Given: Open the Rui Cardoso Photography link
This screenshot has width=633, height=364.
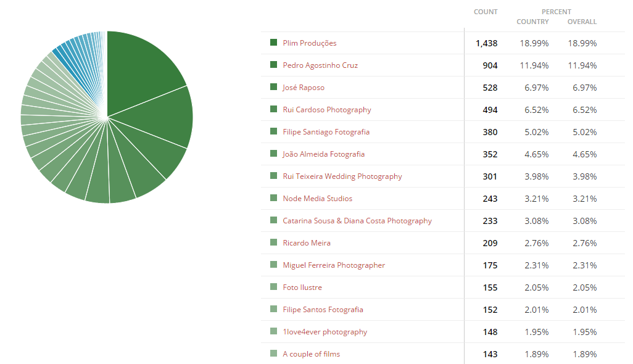Looking at the screenshot, I should tap(326, 110).
